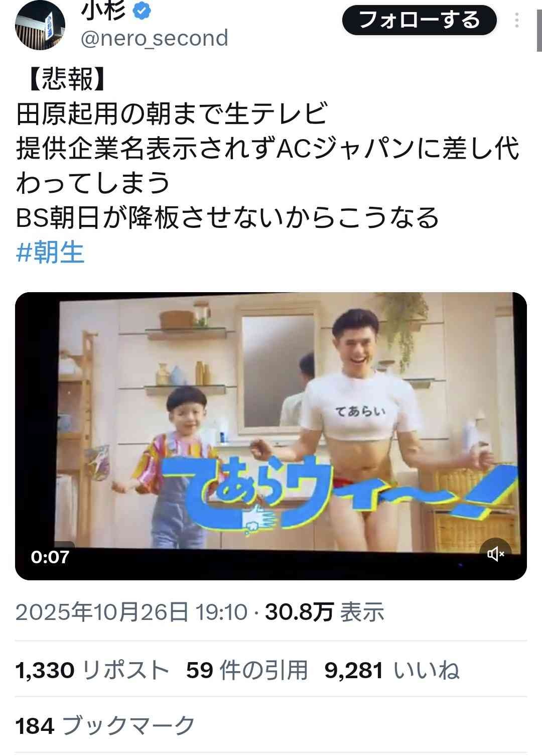This screenshot has height=756, width=542.
Task: View the 9,281 いいね list
Action: [x=392, y=671]
